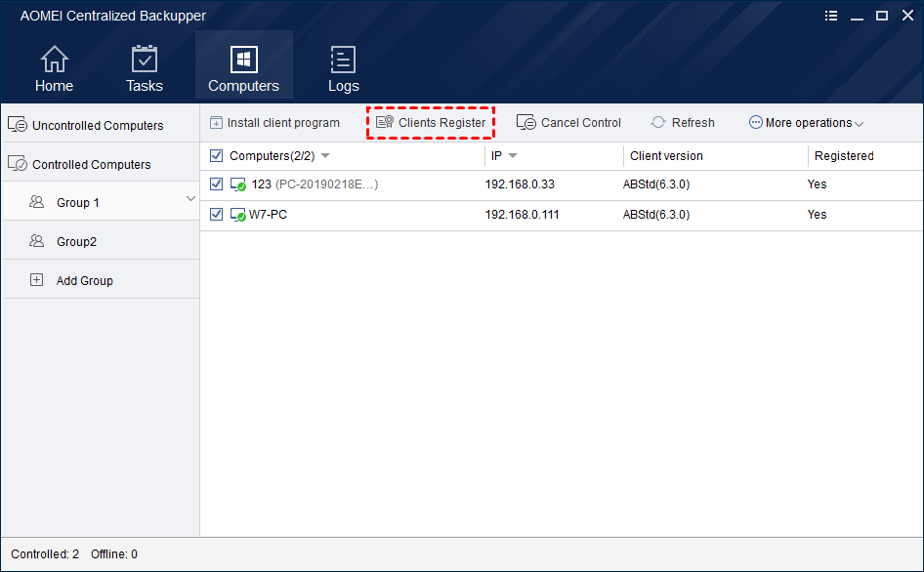Toggle the select-all Computers checkbox

(x=216, y=155)
